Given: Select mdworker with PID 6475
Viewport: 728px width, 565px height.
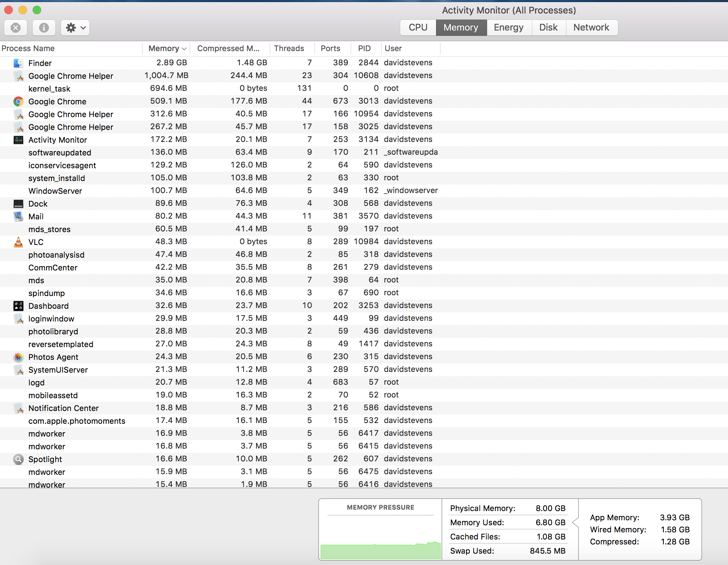Looking at the screenshot, I should [364, 472].
